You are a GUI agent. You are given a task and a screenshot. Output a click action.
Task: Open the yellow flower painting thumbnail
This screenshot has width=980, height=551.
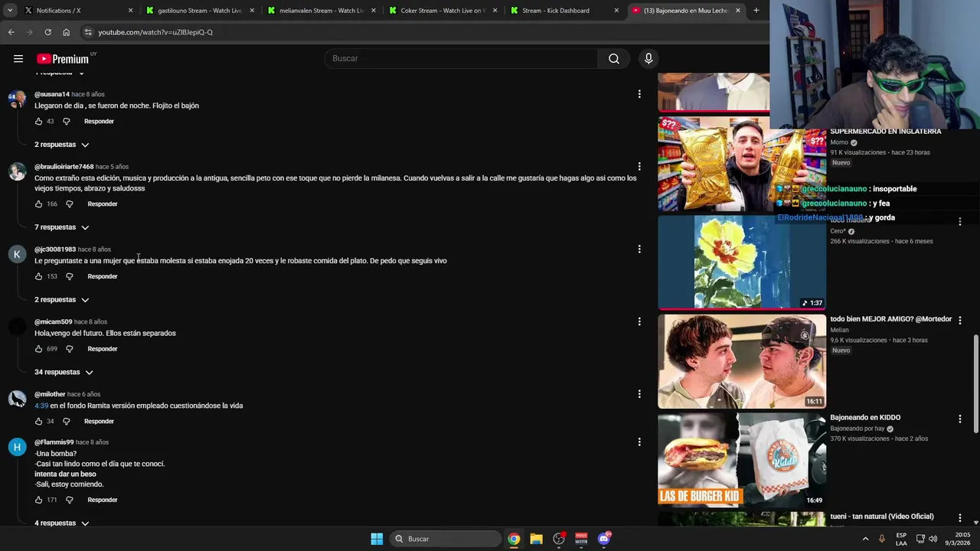(742, 262)
